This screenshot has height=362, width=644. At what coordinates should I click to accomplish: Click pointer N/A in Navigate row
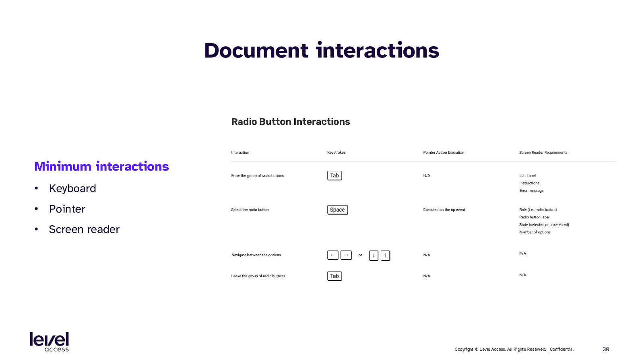point(427,255)
